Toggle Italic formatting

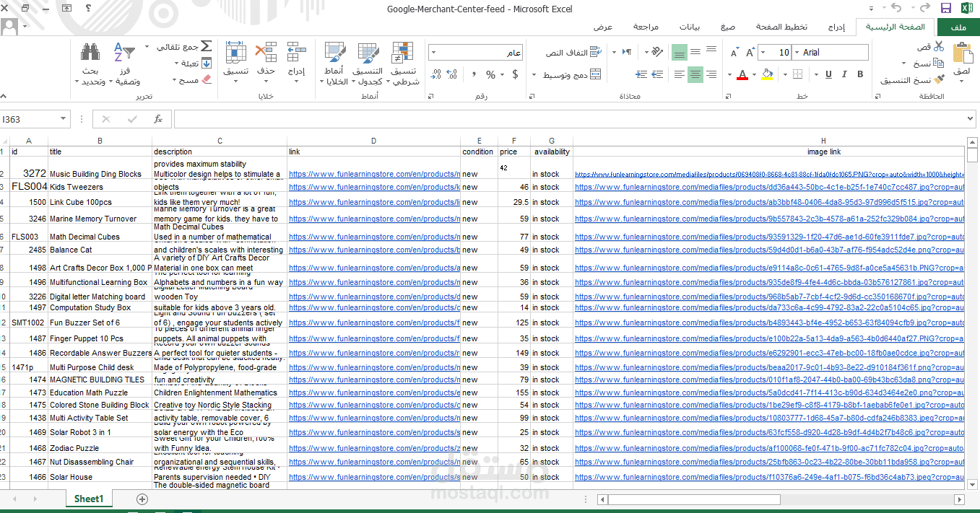[x=844, y=74]
